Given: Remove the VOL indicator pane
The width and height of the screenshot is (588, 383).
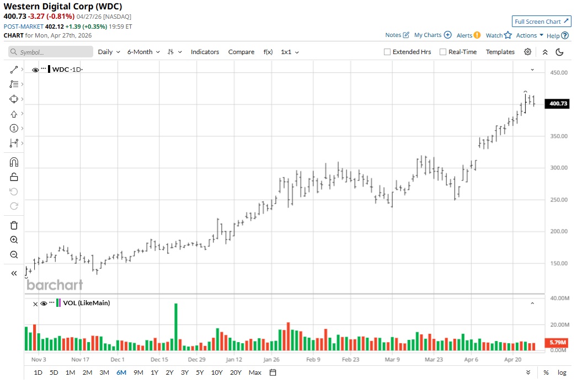Looking at the screenshot, I should [35, 304].
